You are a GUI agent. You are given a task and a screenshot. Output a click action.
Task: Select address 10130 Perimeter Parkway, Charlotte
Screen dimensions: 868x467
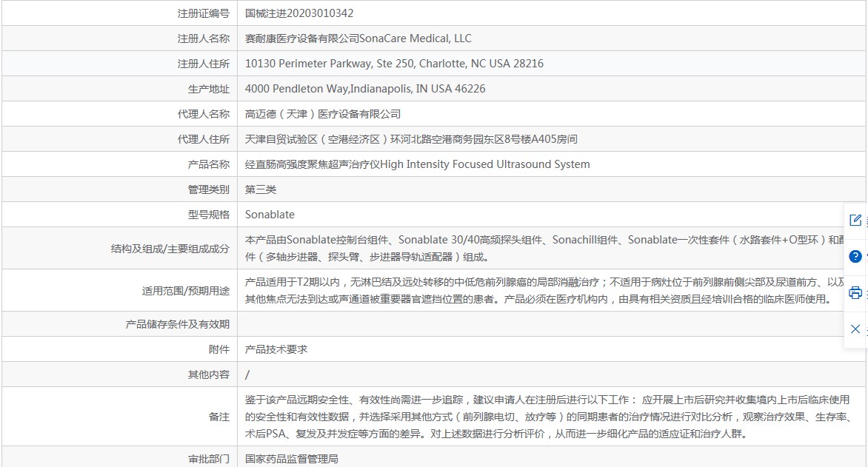394,64
